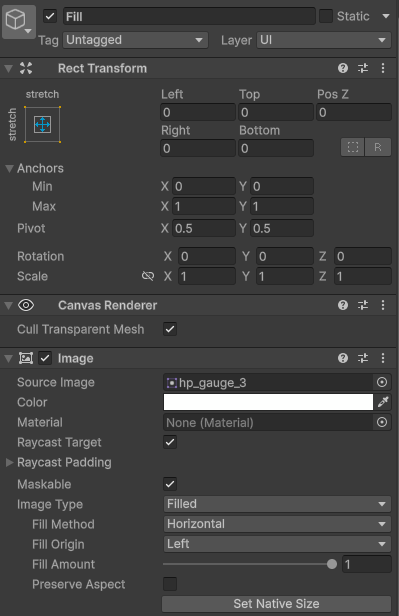Disable the Image component checkbox

tap(45, 358)
